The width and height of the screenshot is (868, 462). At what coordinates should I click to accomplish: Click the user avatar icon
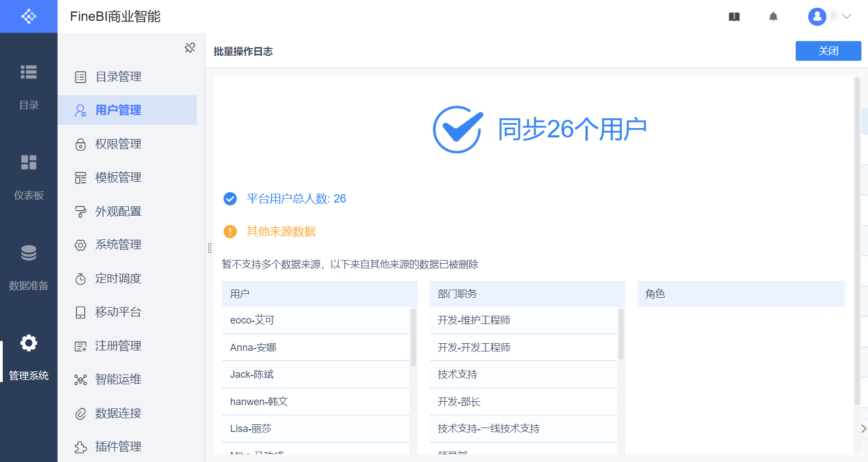pos(817,16)
